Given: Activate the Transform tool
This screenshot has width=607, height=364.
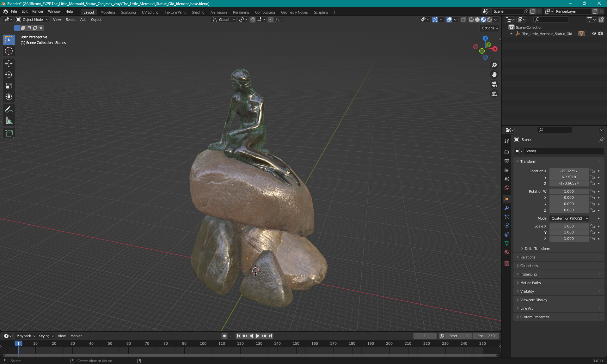Looking at the screenshot, I should tap(9, 97).
